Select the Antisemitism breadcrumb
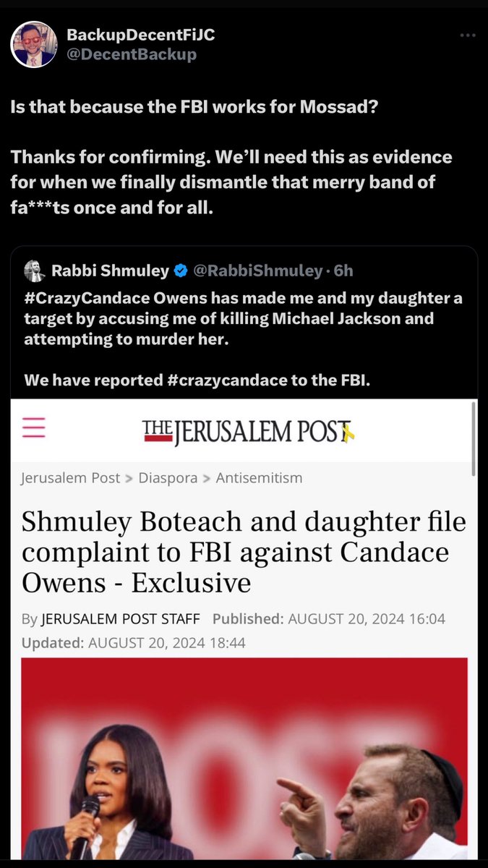The height and width of the screenshot is (868, 488). (259, 478)
